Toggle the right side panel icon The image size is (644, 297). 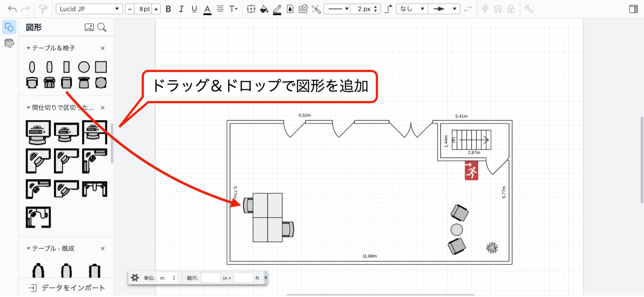pyautogui.click(x=633, y=9)
